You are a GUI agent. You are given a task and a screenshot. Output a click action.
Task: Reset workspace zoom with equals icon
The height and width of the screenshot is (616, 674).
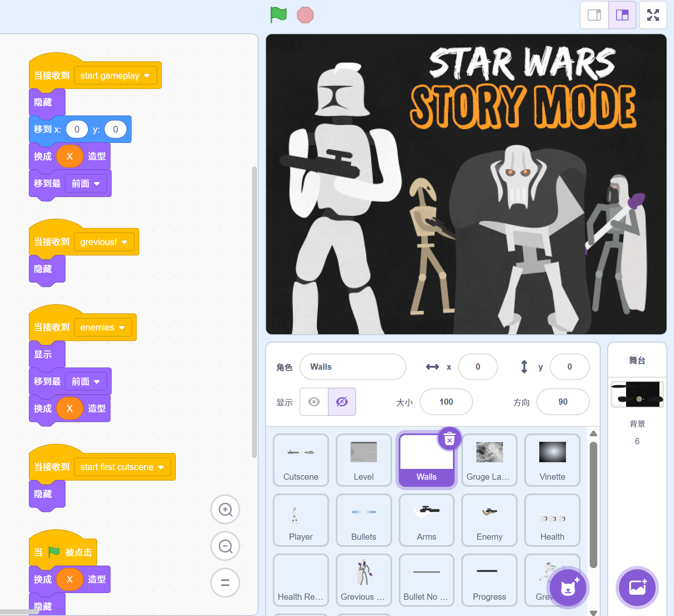pyautogui.click(x=225, y=583)
